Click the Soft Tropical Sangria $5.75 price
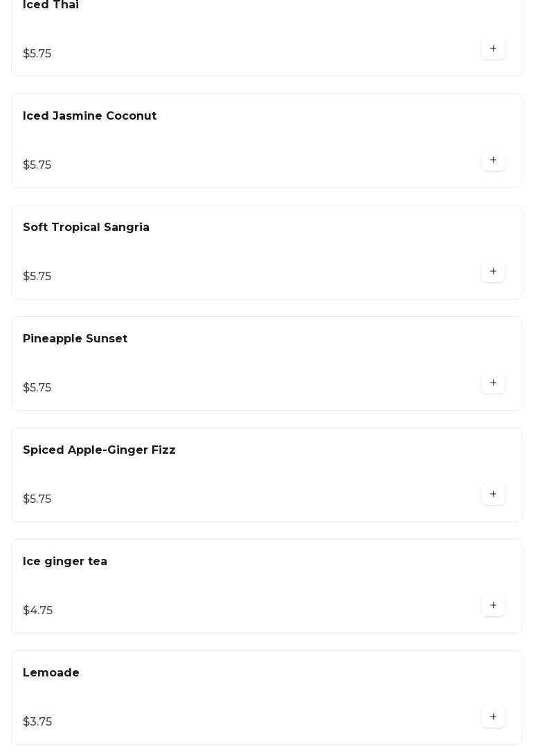This screenshot has height=756, width=533. [x=37, y=277]
